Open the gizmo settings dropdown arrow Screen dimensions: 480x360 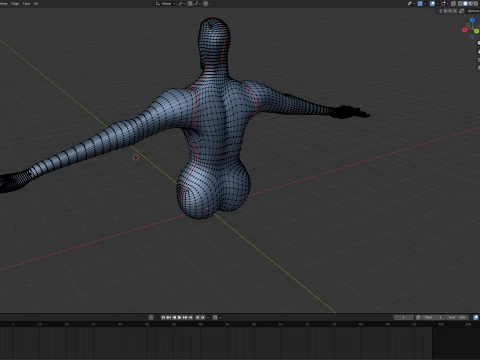coord(425,4)
